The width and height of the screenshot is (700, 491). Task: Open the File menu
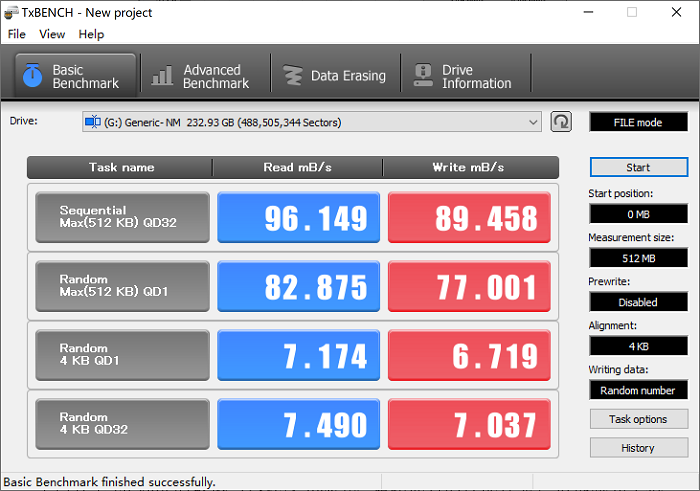pos(16,34)
